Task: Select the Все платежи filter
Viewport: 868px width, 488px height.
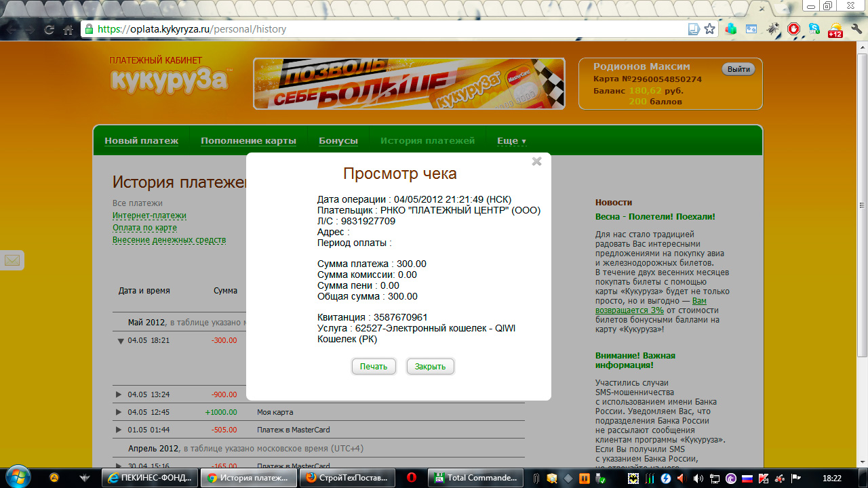Action: coord(138,203)
